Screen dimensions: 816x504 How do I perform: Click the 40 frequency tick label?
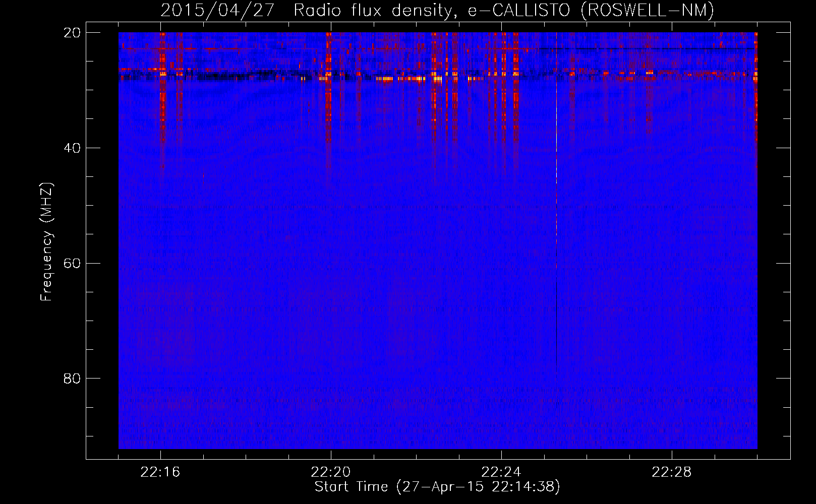coord(72,148)
